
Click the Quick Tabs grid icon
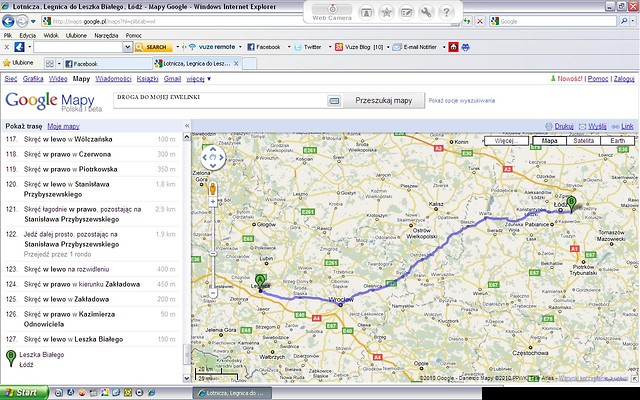pos(50,64)
